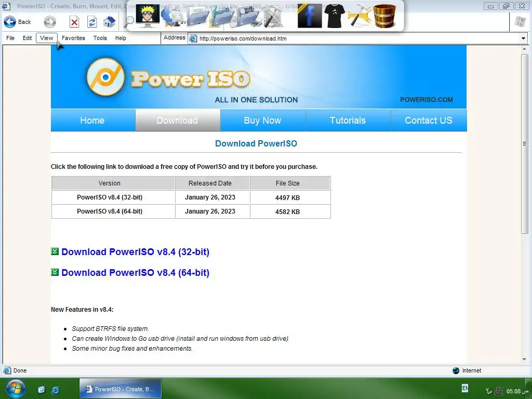Screen dimensions: 532x399
Task: Click the grey Forward arrow button
Action: coord(50,22)
